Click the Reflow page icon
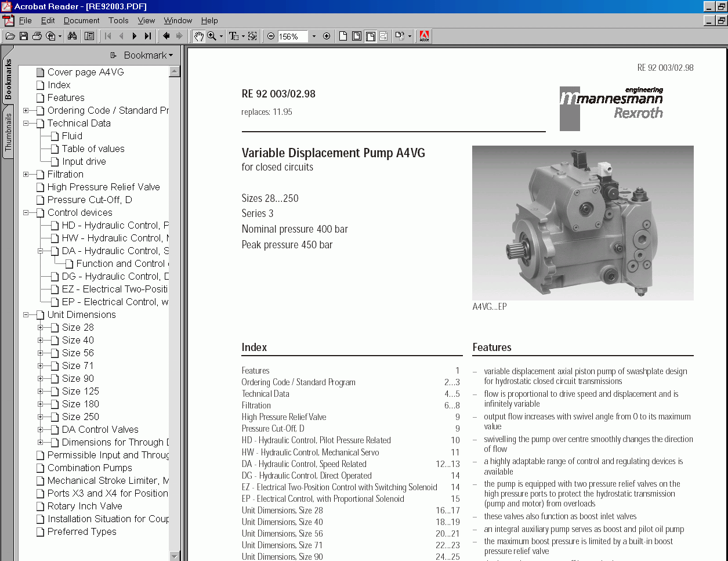 (x=383, y=36)
